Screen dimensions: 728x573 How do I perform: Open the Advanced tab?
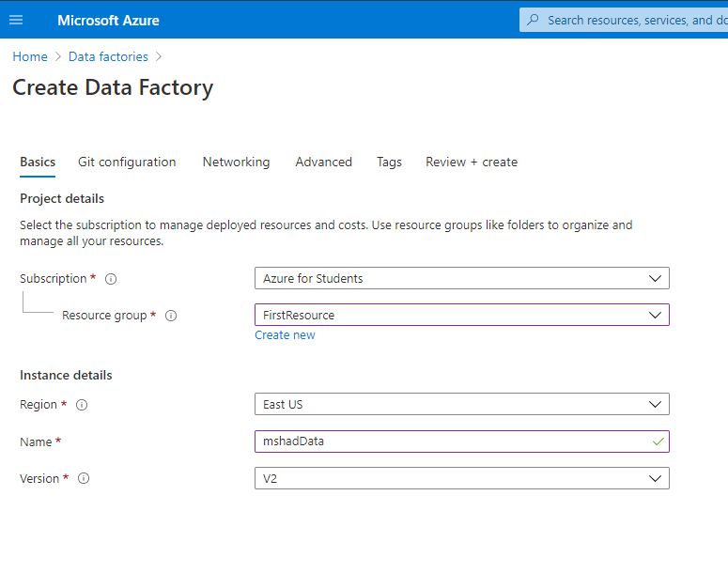[323, 162]
